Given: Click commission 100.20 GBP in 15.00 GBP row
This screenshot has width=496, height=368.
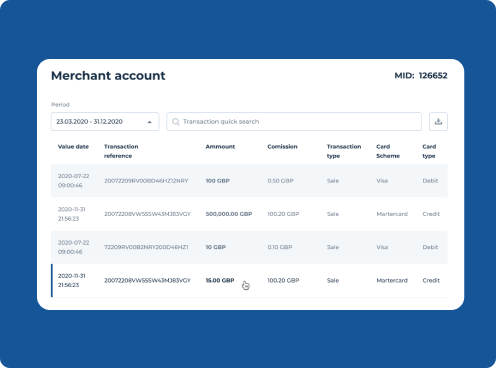Looking at the screenshot, I should click(283, 280).
